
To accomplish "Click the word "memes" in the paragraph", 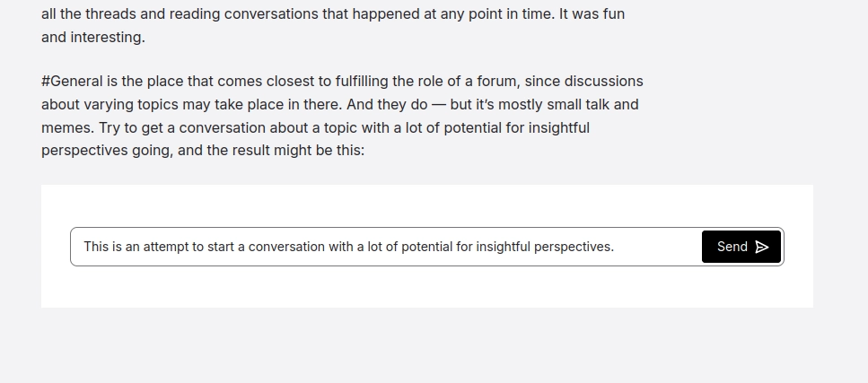I will tap(66, 127).
